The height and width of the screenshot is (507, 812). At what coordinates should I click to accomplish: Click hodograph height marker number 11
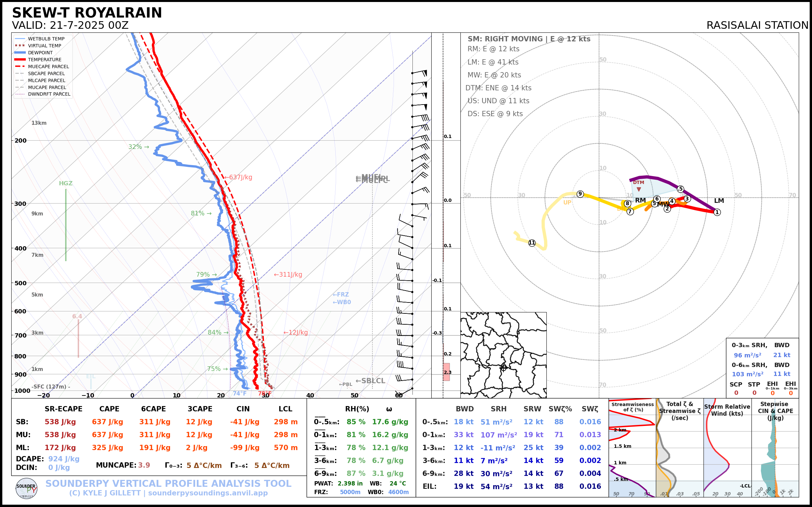(x=532, y=243)
